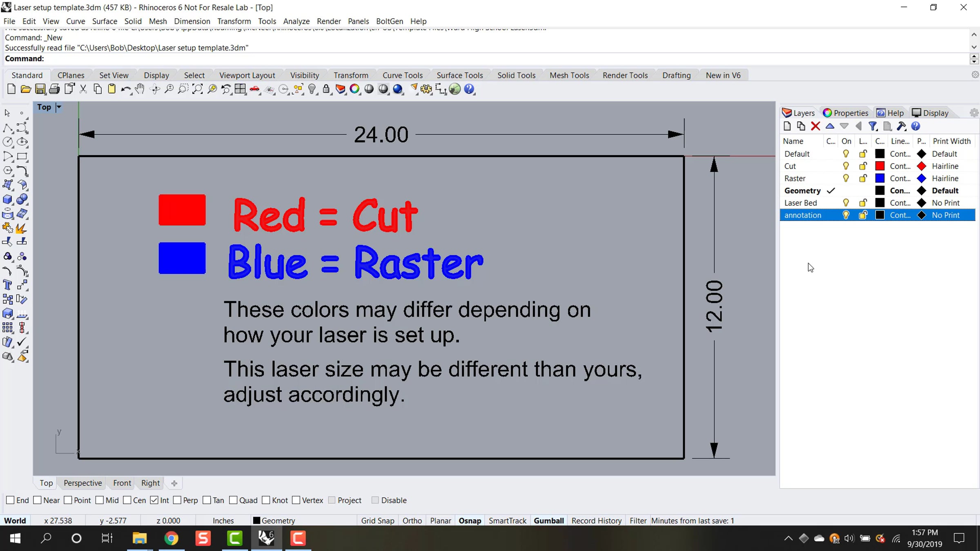Select the Box solid tool
The width and height of the screenshot is (980, 551).
pos(8,199)
